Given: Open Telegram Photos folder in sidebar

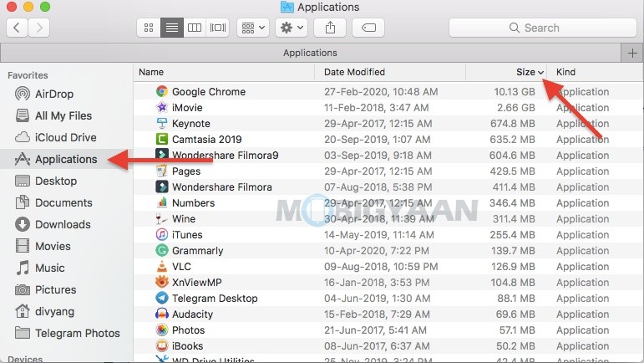Looking at the screenshot, I should pyautogui.click(x=68, y=334).
